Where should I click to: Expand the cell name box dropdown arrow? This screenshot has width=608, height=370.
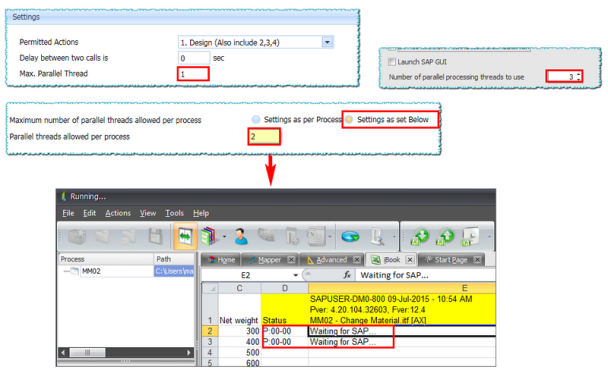(295, 275)
